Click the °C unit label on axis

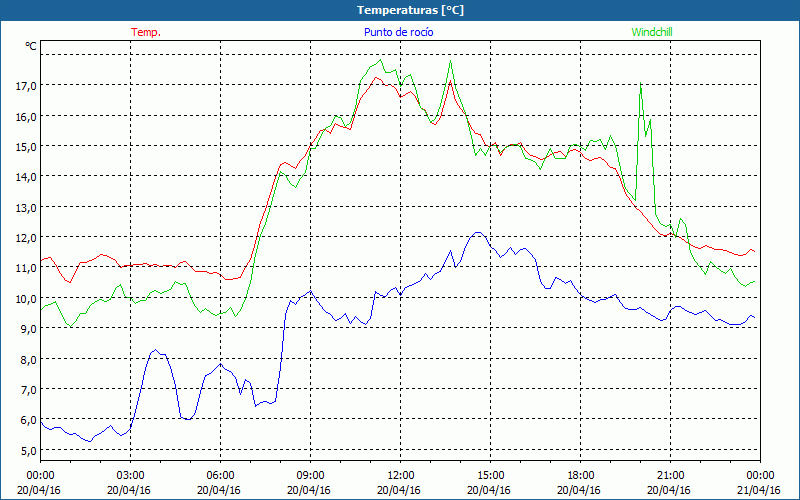(x=31, y=46)
